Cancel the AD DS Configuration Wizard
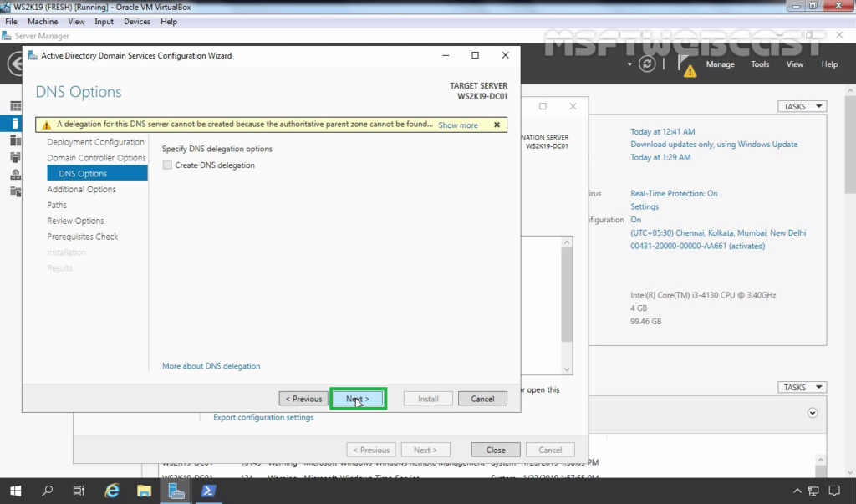The width and height of the screenshot is (856, 504). (x=482, y=399)
